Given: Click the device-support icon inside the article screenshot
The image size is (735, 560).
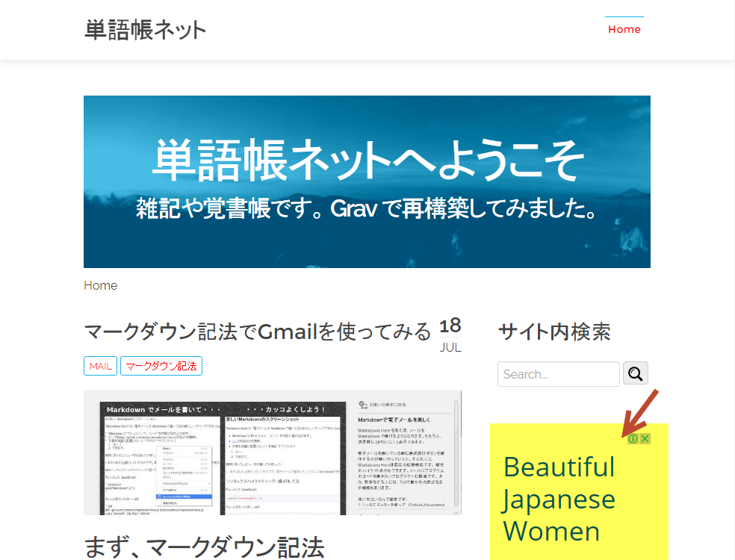Looking at the screenshot, I should coord(362,405).
